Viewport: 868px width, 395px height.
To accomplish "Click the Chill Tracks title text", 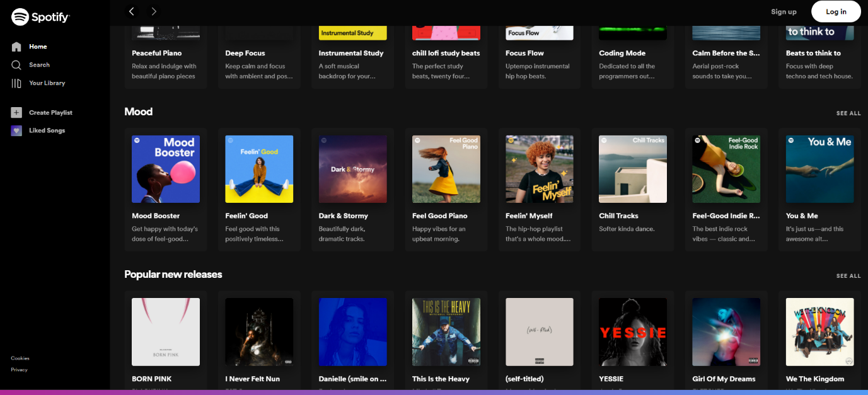I will click(618, 215).
